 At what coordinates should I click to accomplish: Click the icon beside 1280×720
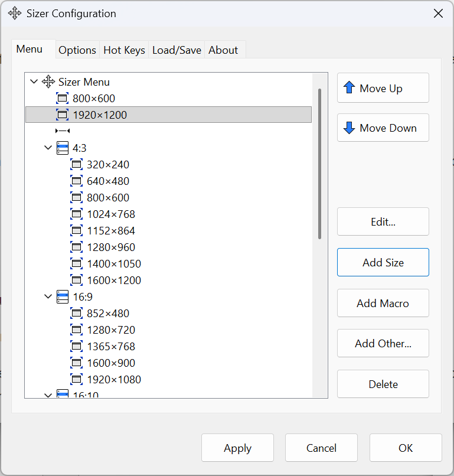(x=77, y=330)
